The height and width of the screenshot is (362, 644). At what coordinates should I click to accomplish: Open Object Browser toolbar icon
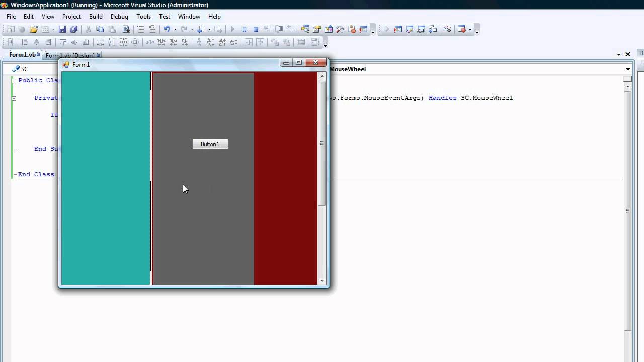(x=329, y=30)
